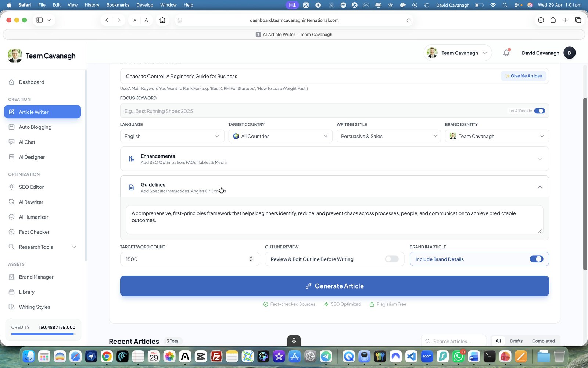The height and width of the screenshot is (368, 588).
Task: Open the AI Humanizer tool
Action: 33,217
